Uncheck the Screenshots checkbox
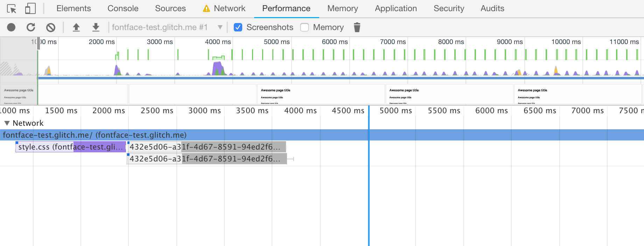The image size is (644, 246). 238,27
